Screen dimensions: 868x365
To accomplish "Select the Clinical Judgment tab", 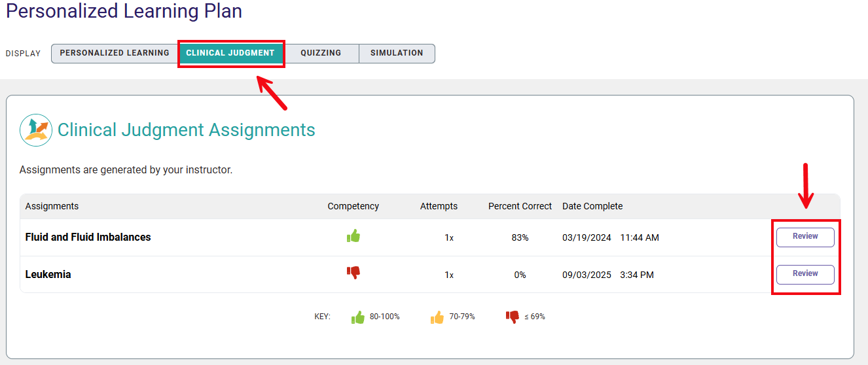I will coord(230,54).
